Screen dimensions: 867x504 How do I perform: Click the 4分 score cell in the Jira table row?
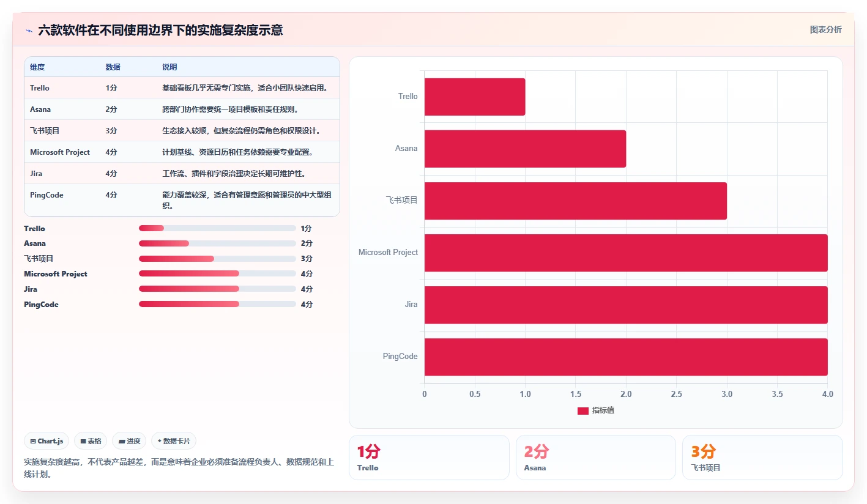click(111, 174)
